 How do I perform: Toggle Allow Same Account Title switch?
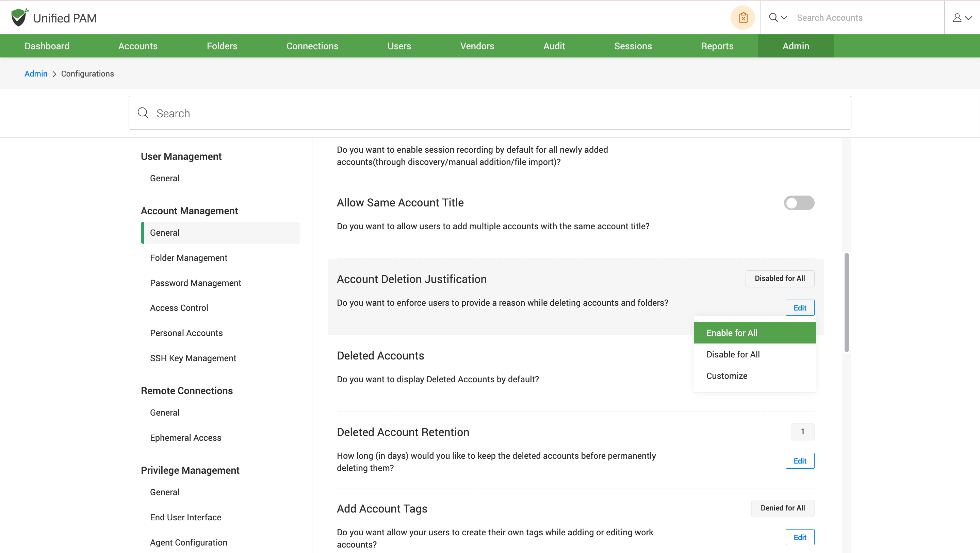pyautogui.click(x=799, y=203)
